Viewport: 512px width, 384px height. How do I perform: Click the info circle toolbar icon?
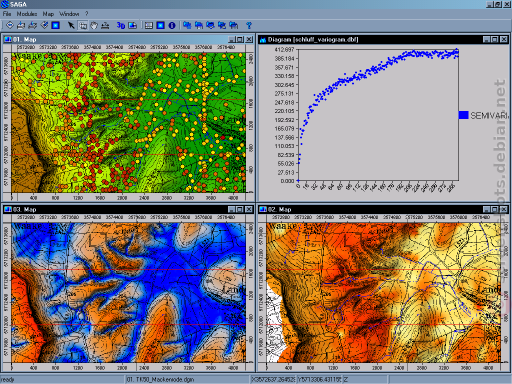[172, 25]
